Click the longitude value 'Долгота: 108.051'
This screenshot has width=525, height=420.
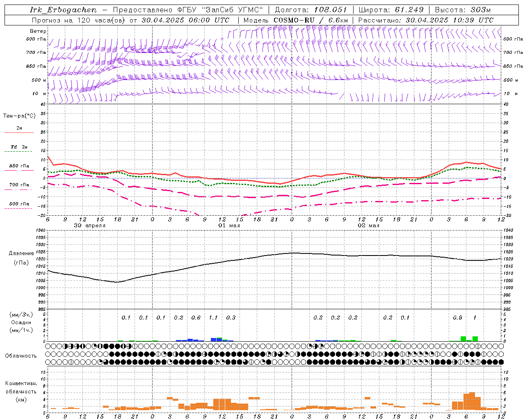pos(310,10)
